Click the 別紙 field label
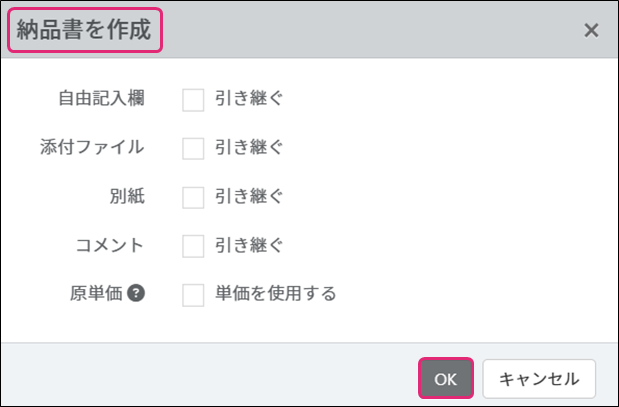The image size is (619, 407). 126,197
